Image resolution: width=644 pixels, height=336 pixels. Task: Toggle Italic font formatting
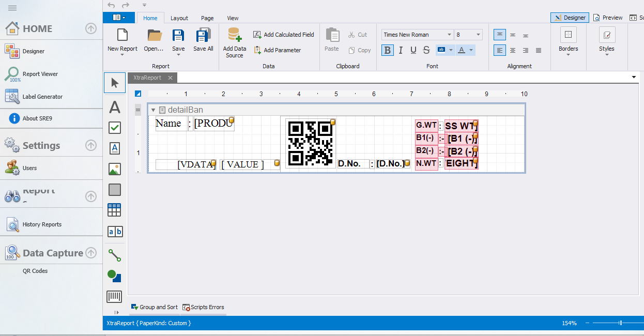coord(401,50)
